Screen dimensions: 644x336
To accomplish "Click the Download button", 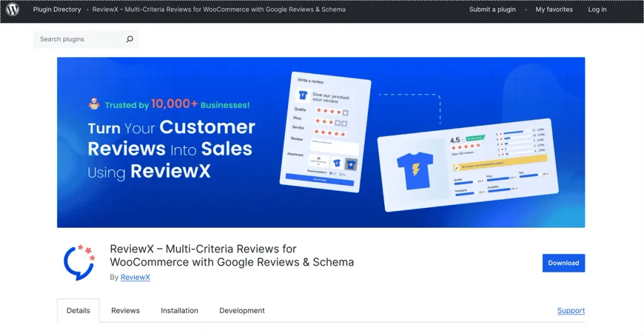I will pos(563,263).
